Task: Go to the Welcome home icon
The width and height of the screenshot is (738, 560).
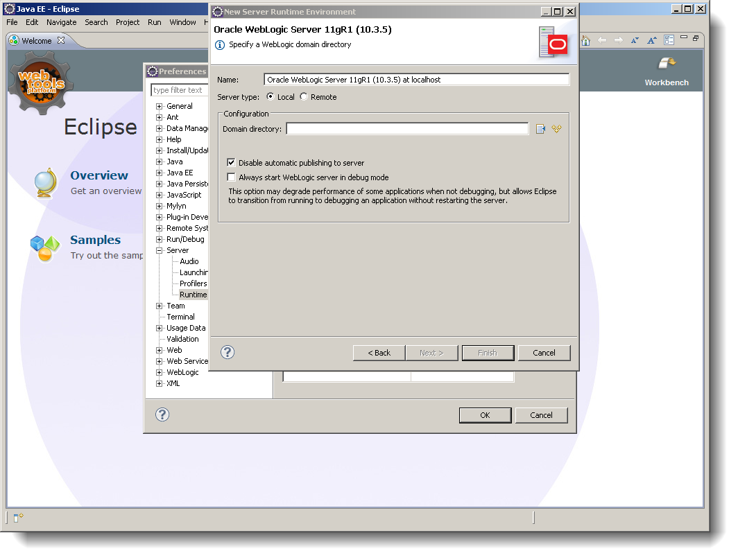Action: pos(586,40)
